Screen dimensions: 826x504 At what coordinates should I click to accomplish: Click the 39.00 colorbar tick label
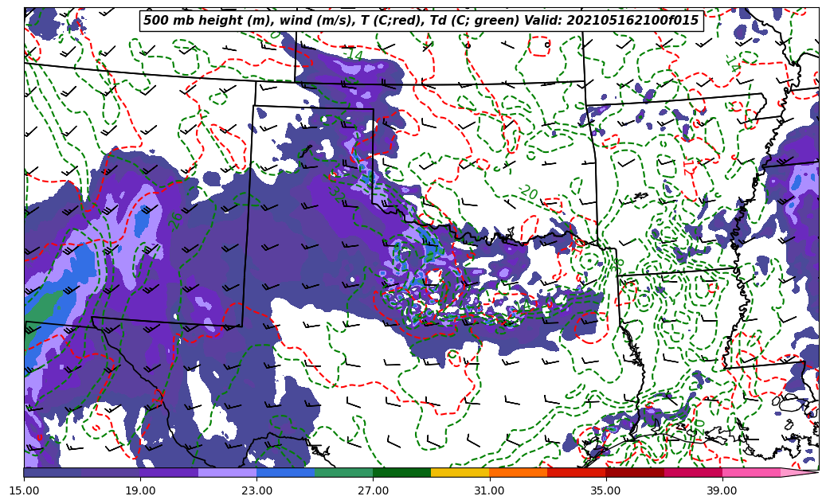(x=722, y=490)
